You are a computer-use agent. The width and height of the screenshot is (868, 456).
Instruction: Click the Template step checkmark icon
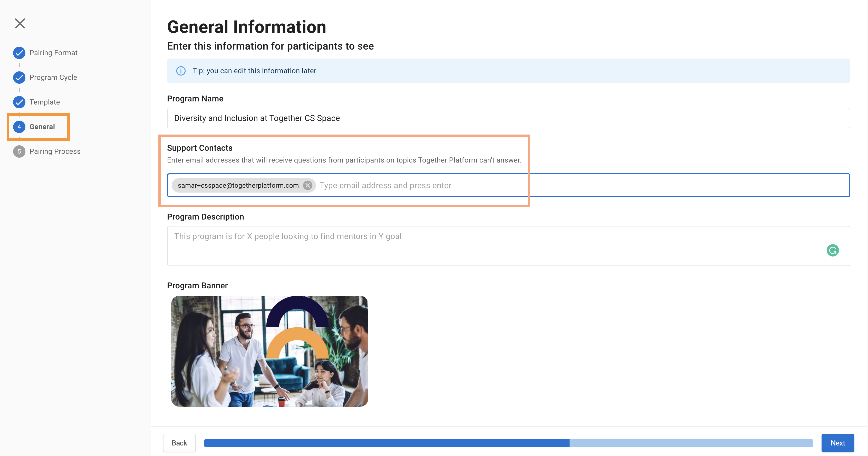click(x=19, y=102)
